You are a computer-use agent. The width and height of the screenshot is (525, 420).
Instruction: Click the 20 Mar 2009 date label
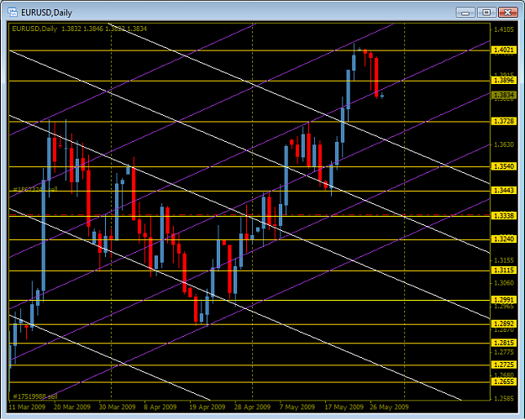pos(72,407)
